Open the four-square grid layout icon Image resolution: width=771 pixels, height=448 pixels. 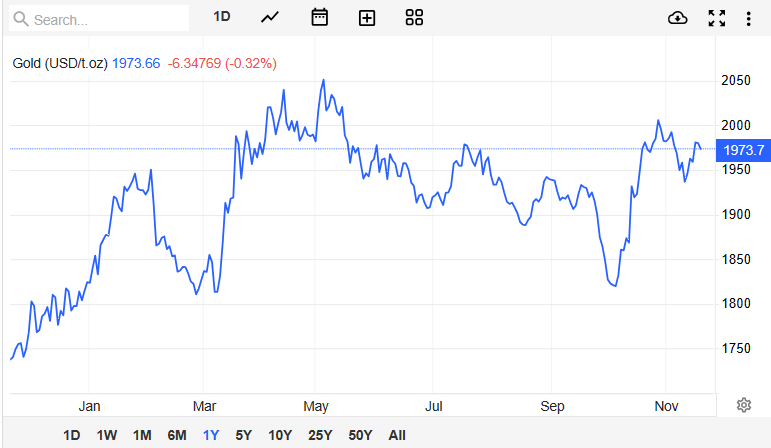(x=414, y=17)
